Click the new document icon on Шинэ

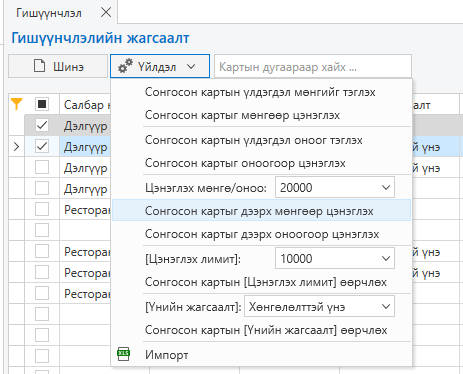click(x=39, y=66)
